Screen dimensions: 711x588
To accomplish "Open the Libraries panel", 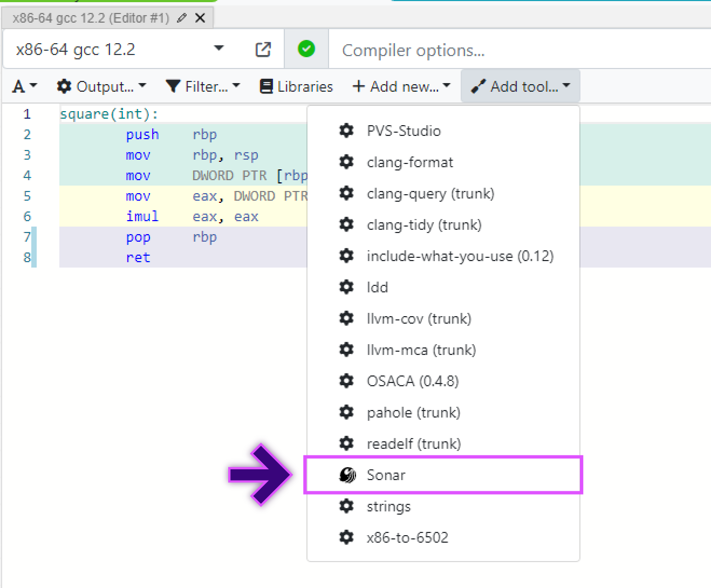I will [x=296, y=86].
